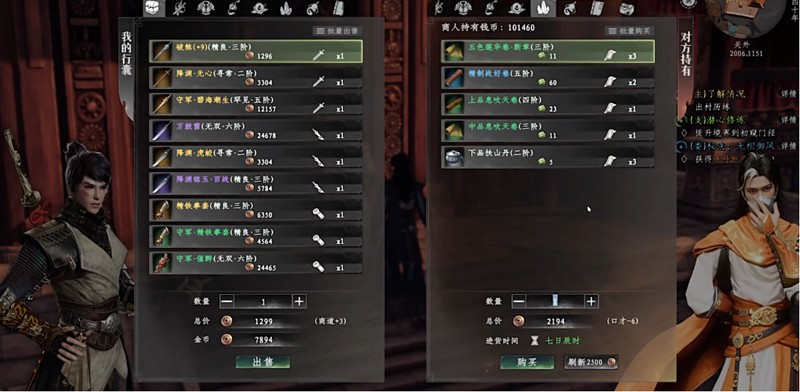Switch my inventory to the armor tab
Viewport: 800px width, 392px height.
206,8
